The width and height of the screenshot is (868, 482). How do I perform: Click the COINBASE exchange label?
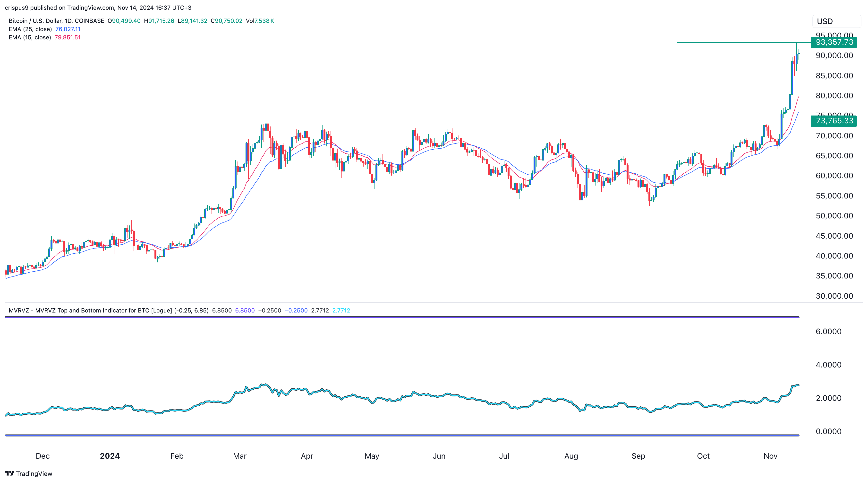89,21
